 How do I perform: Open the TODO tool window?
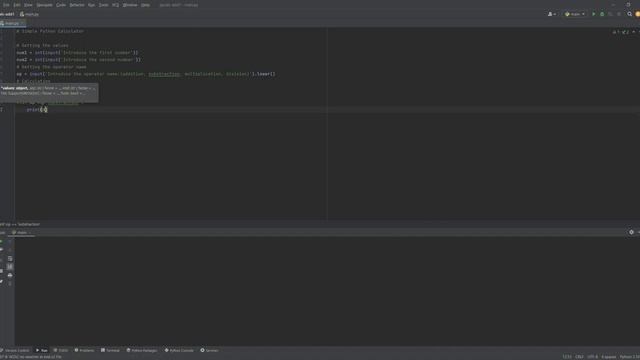61,350
